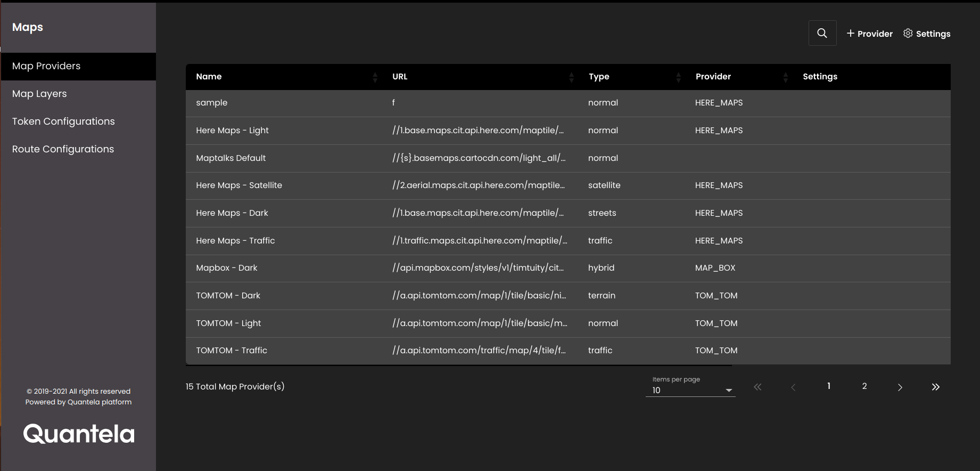
Task: Click HERE_MAPS provider in sample row
Action: [x=719, y=103]
